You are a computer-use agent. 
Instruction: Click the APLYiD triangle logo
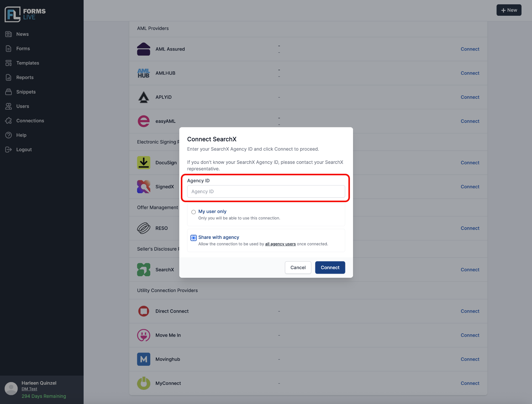(143, 97)
